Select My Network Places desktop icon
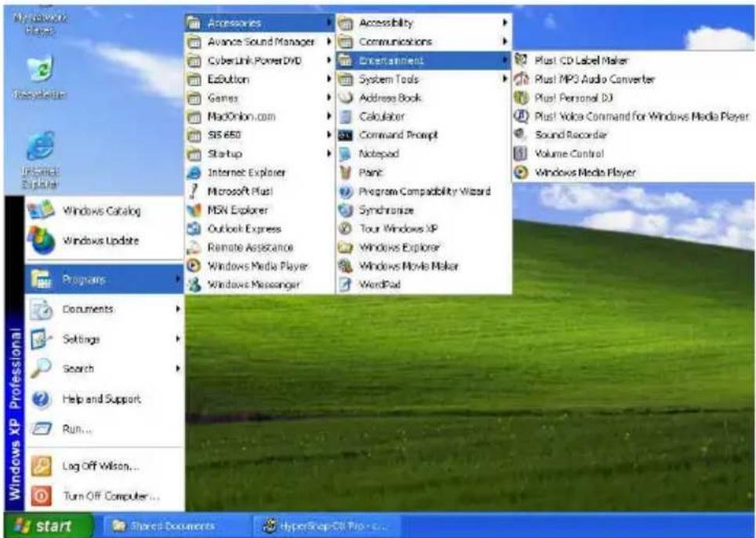 coord(40,22)
